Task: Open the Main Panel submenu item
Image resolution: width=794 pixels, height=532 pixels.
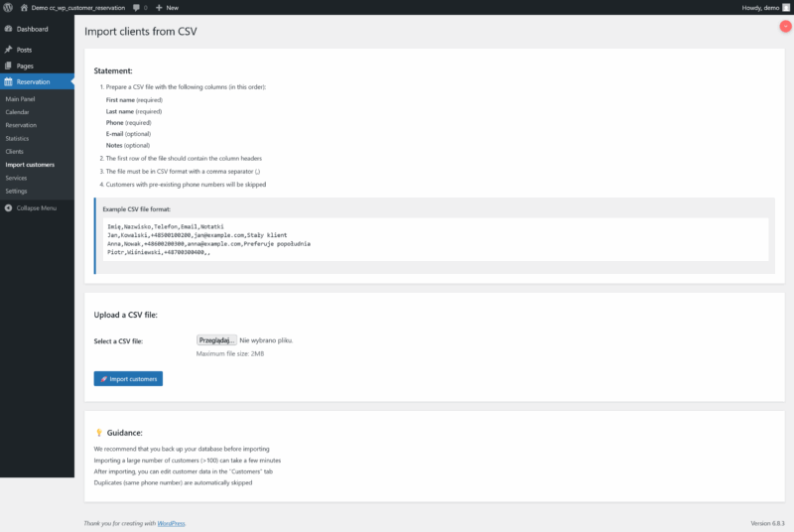Action: (24, 100)
